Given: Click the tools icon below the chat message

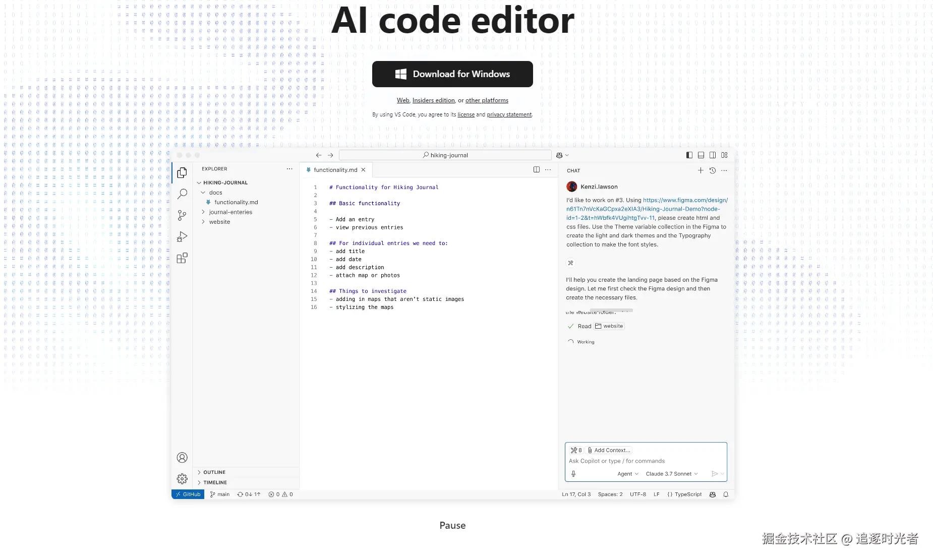Looking at the screenshot, I should [x=571, y=263].
